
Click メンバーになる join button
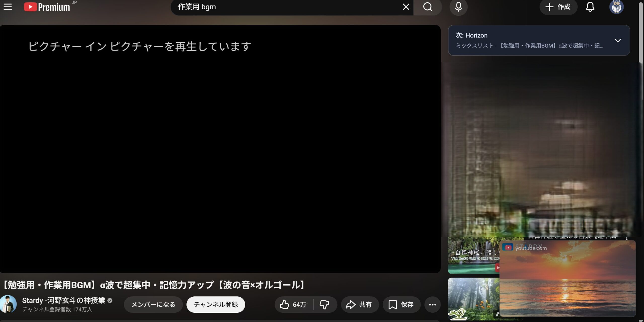click(153, 304)
